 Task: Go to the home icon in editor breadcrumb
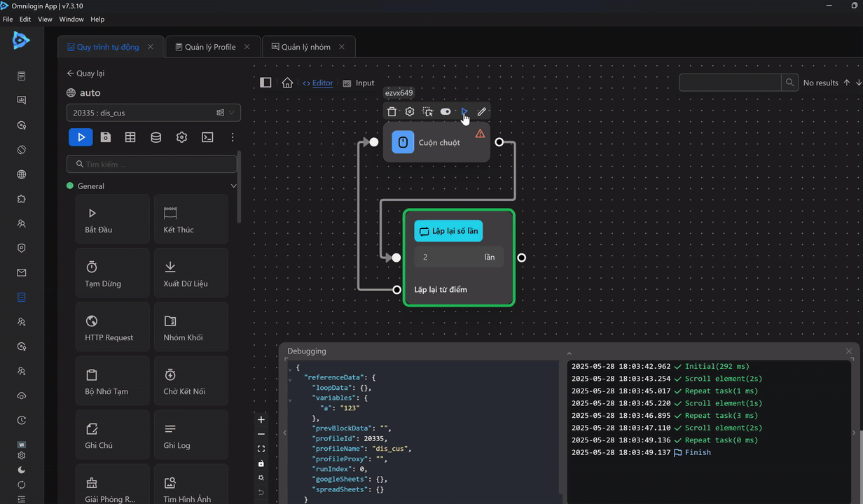(x=287, y=83)
